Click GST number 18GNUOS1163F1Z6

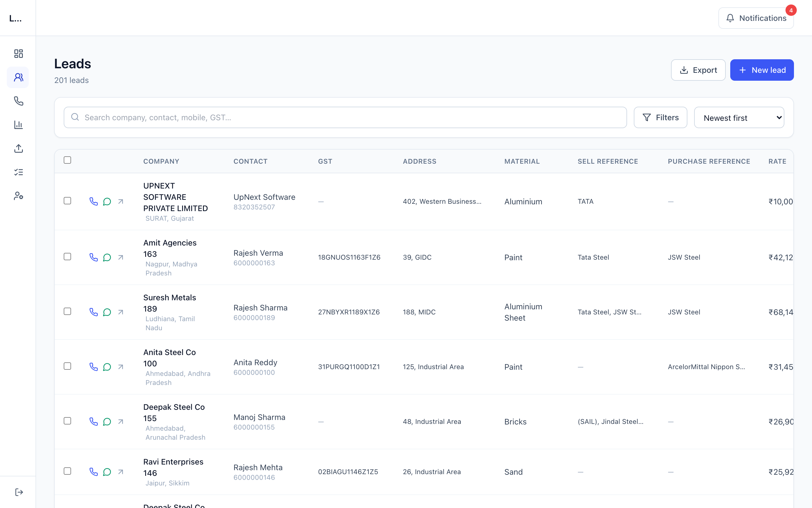pos(349,257)
